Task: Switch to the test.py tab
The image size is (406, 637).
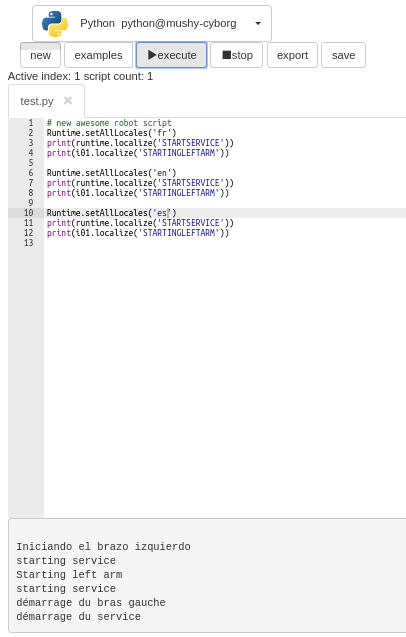Action: point(37,101)
